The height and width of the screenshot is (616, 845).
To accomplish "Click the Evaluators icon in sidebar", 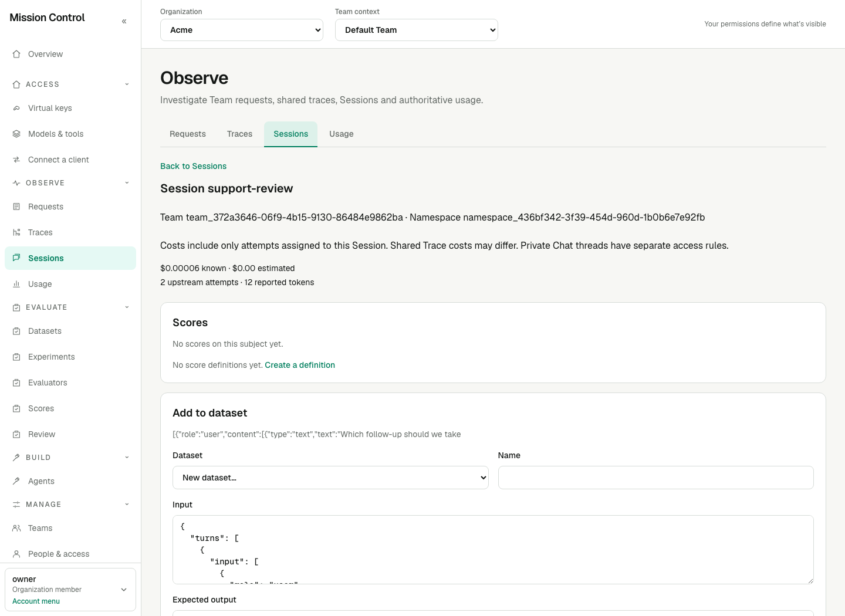I will click(x=16, y=383).
